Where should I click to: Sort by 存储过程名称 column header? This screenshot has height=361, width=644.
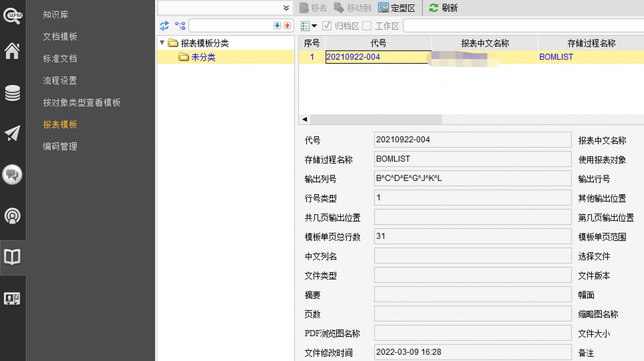[x=591, y=43]
